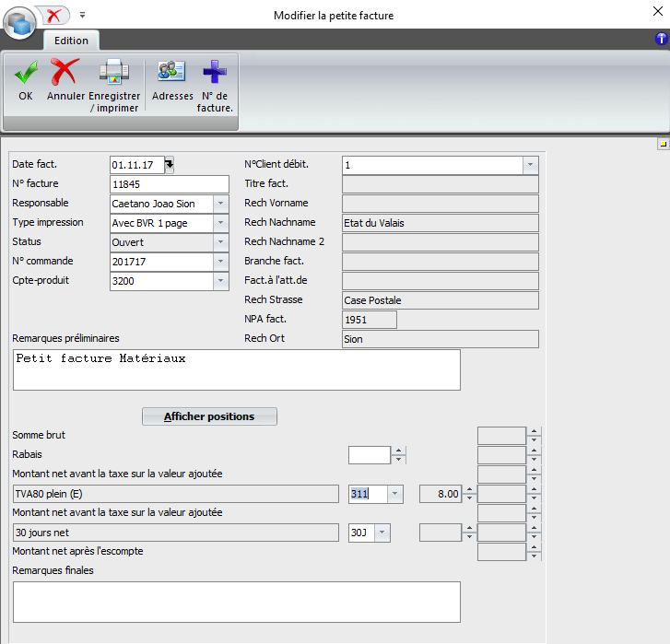The image size is (670, 644).
Task: Increase the Somme brut amount spinner
Action: [535, 431]
